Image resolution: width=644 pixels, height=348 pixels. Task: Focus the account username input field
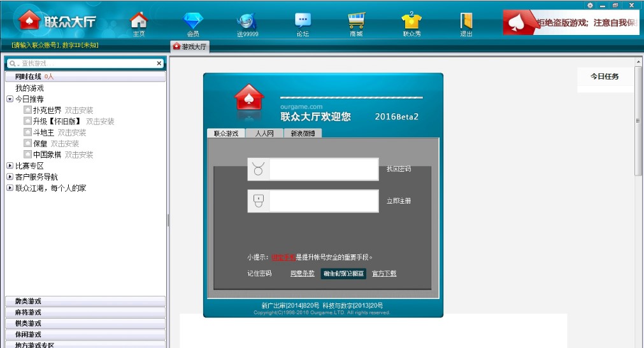click(324, 169)
